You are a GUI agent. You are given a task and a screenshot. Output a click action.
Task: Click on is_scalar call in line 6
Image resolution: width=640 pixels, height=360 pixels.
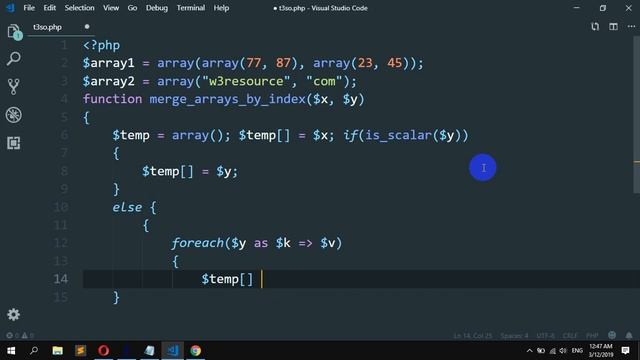pyautogui.click(x=398, y=135)
